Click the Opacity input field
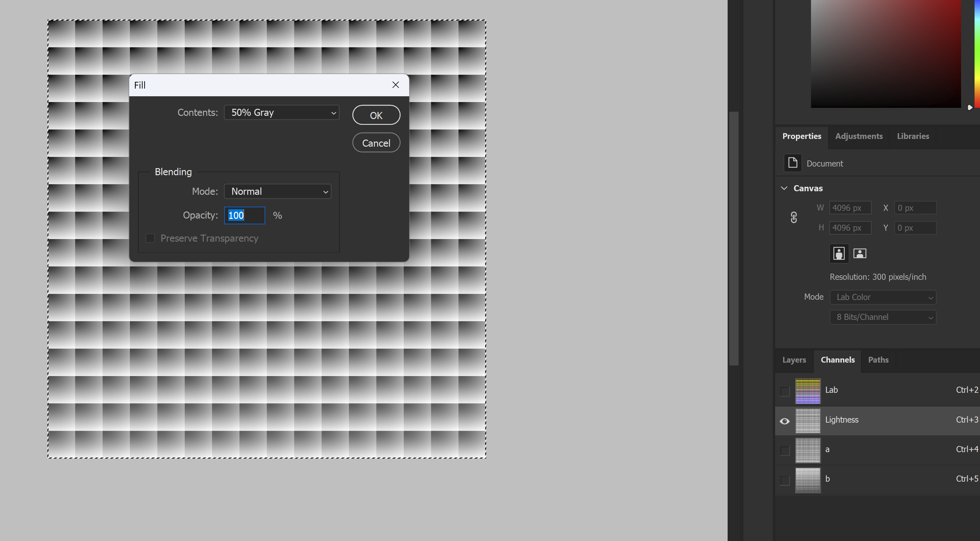The height and width of the screenshot is (541, 980). point(245,216)
